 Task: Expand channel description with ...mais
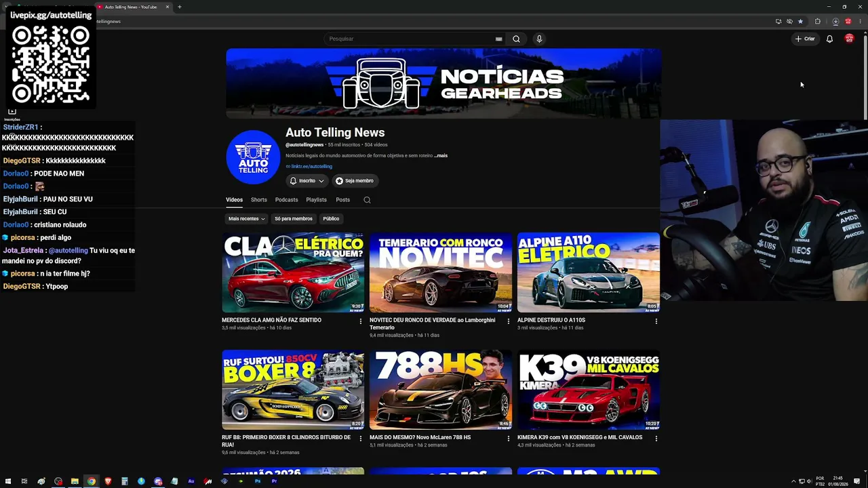coord(441,156)
